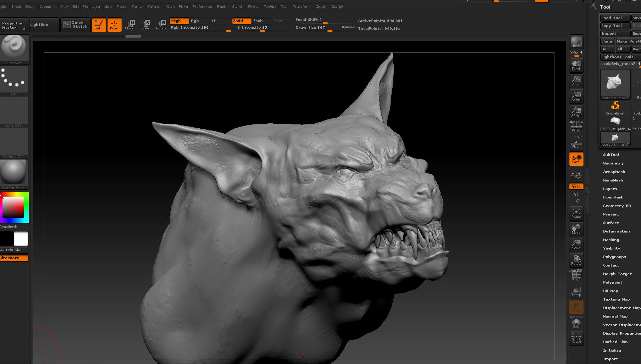Set AAHalf view size
Screen dimensions: 641x364
pyautogui.click(x=576, y=112)
